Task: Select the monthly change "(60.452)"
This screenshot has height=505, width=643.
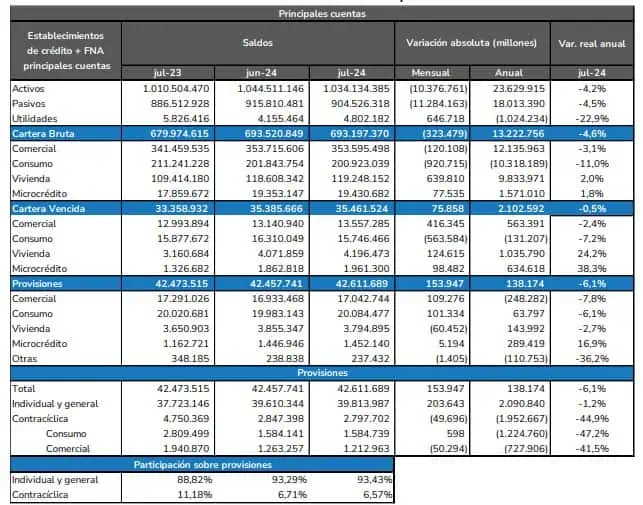Action: (x=449, y=329)
